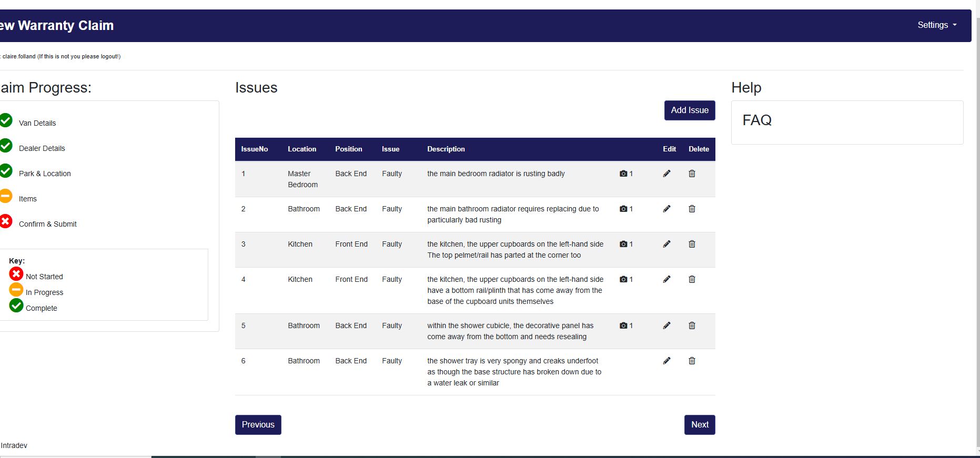This screenshot has width=980, height=458.
Task: View the camera attachment for issue 1
Action: (623, 174)
